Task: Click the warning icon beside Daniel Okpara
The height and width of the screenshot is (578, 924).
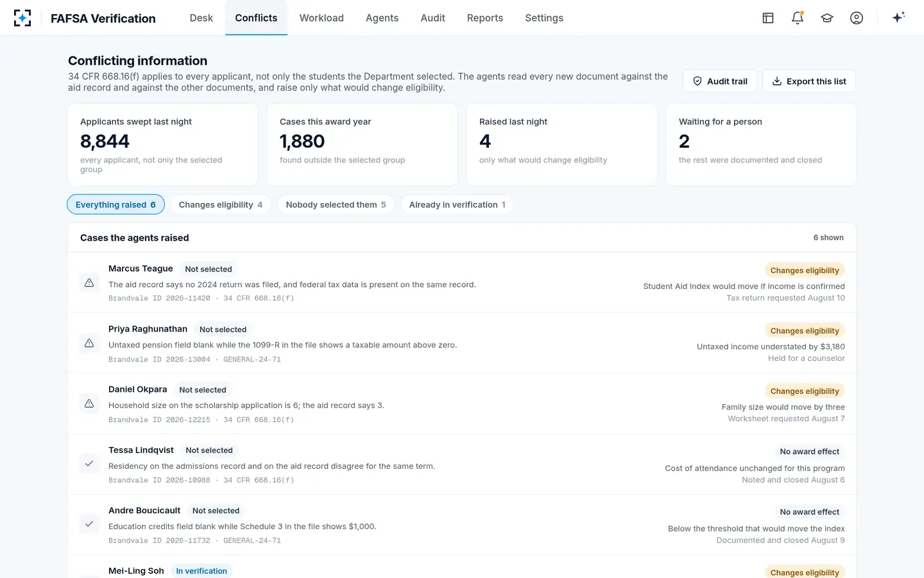Action: click(x=89, y=403)
